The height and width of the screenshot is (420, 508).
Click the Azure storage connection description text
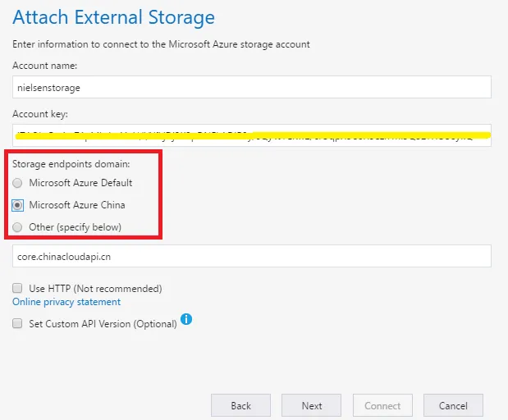(x=162, y=43)
